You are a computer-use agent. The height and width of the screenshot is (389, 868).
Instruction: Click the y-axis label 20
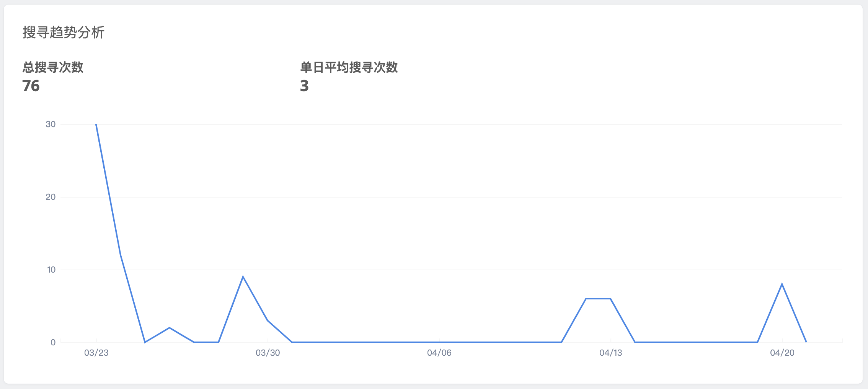point(51,197)
